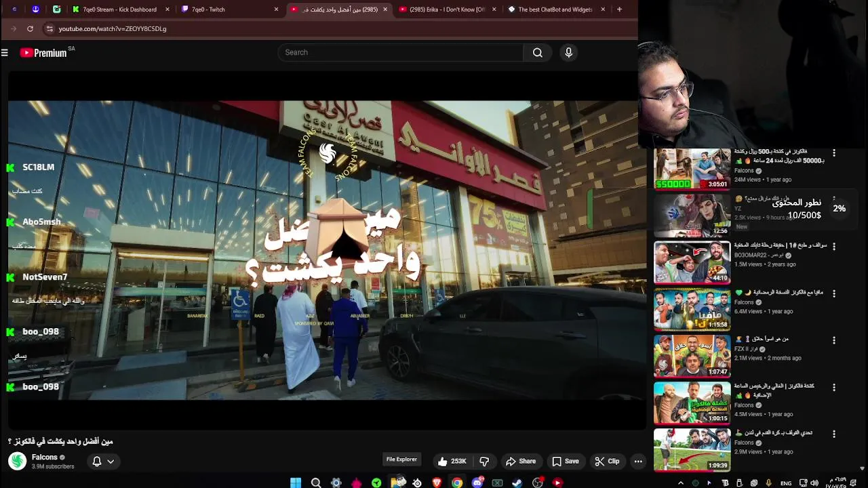The width and height of the screenshot is (868, 488).
Task: Open options for 3:05:01 video
Action: [834, 153]
